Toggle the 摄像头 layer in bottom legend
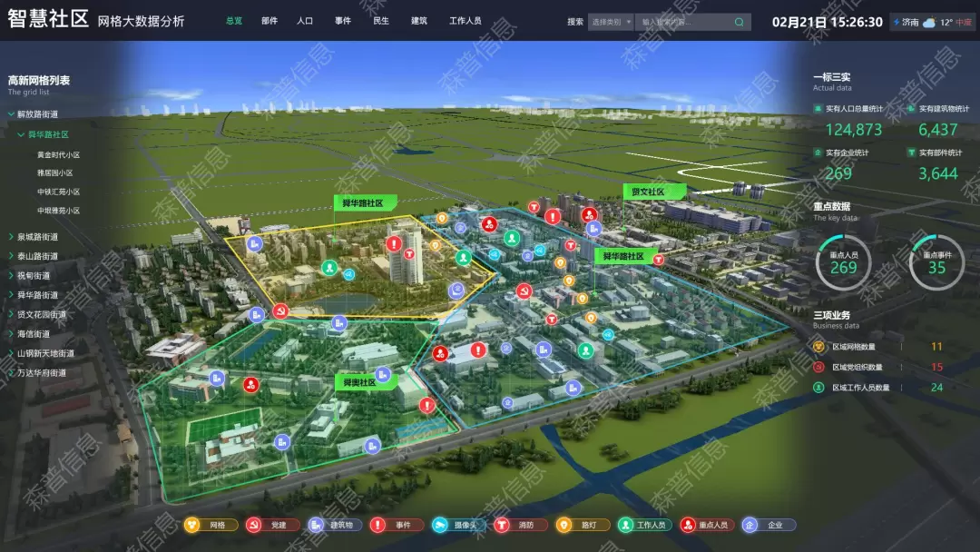The image size is (980, 552). (x=456, y=525)
